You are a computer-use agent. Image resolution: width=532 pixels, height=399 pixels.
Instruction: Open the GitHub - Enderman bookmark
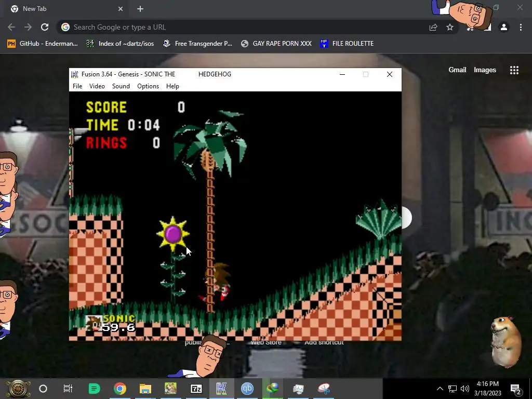point(43,44)
